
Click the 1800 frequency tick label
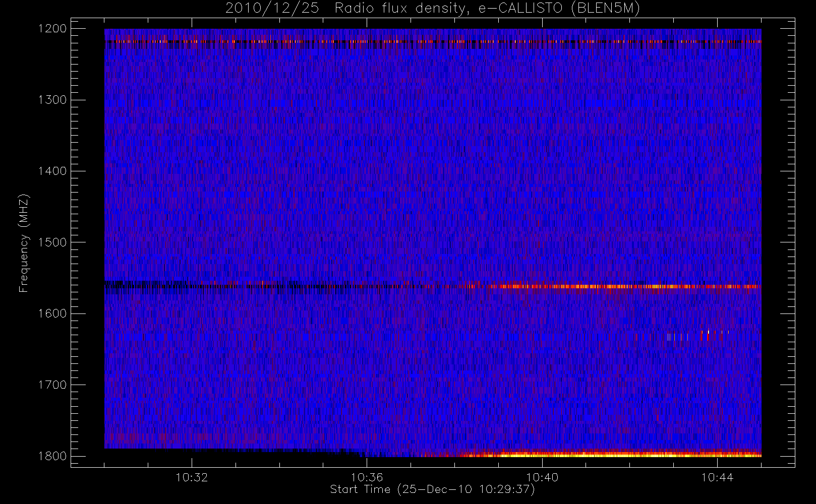coord(52,456)
